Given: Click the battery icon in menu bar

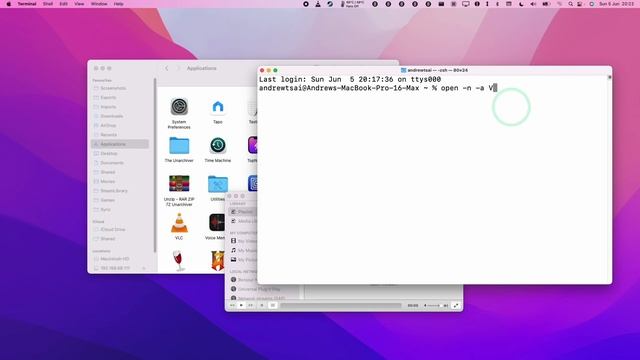Looking at the screenshot, I should 546,4.
